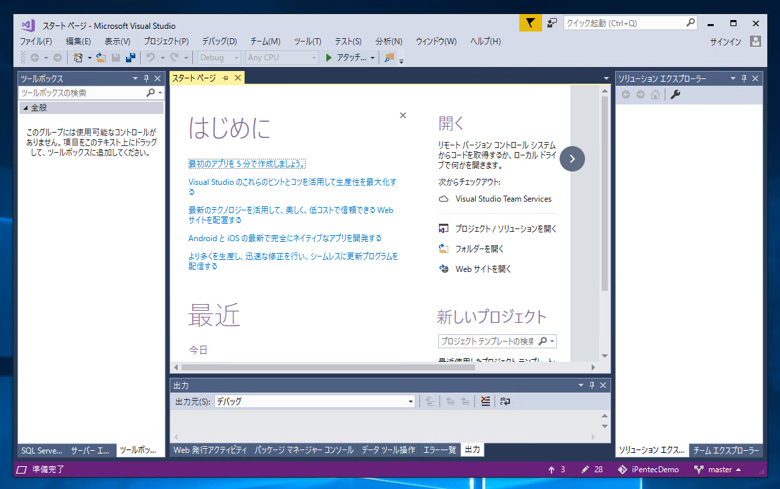Screen dimensions: 780x489
Task: Open the master branch selector in status bar
Action: [718, 470]
